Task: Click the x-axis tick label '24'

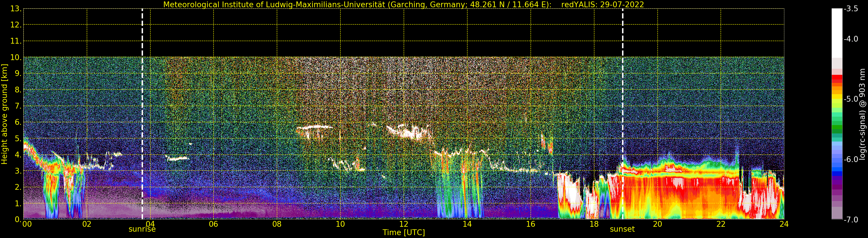Action: pos(784,224)
